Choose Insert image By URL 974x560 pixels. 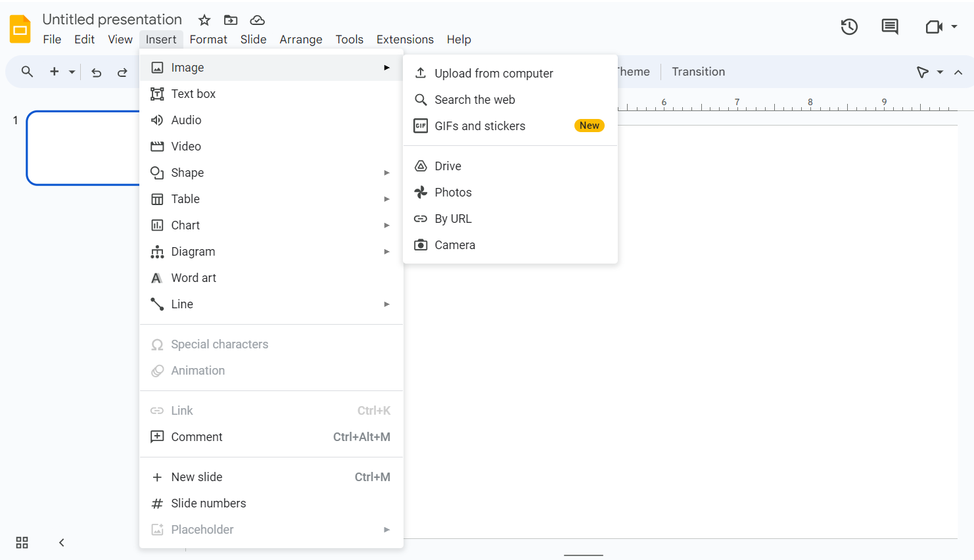(x=452, y=218)
